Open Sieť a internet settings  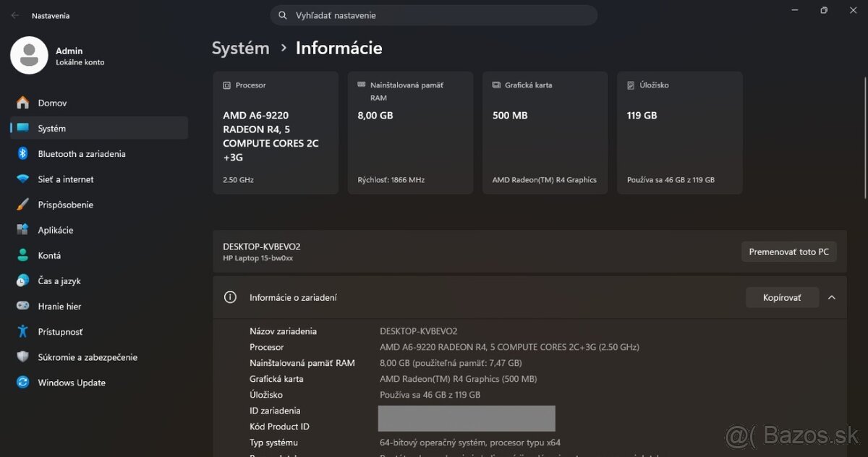pyautogui.click(x=99, y=179)
